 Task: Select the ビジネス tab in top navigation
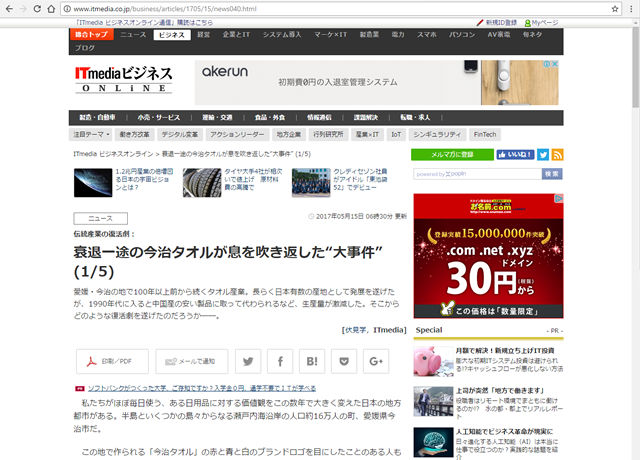pyautogui.click(x=171, y=35)
